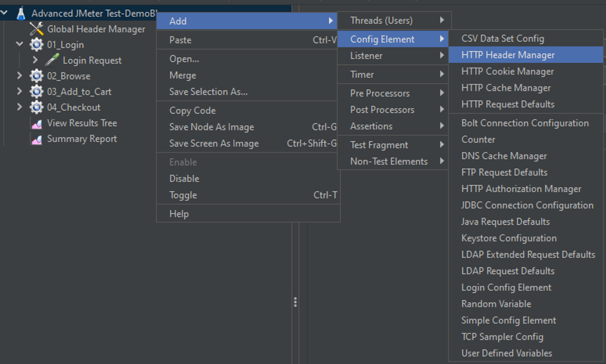Viewport: 606px width, 364px height.
Task: Add Java Request Defaults
Action: (x=526, y=222)
